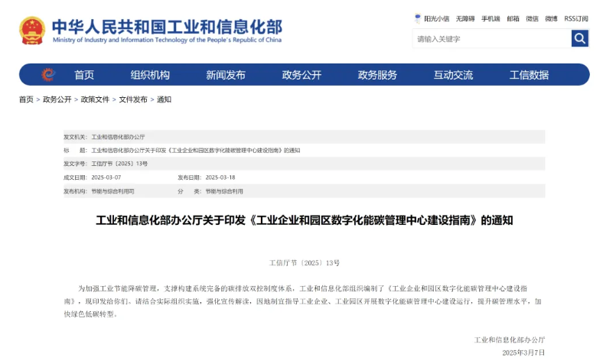616x364 pixels.
Task: Click the ministry Chinese name heading
Action: point(167,26)
